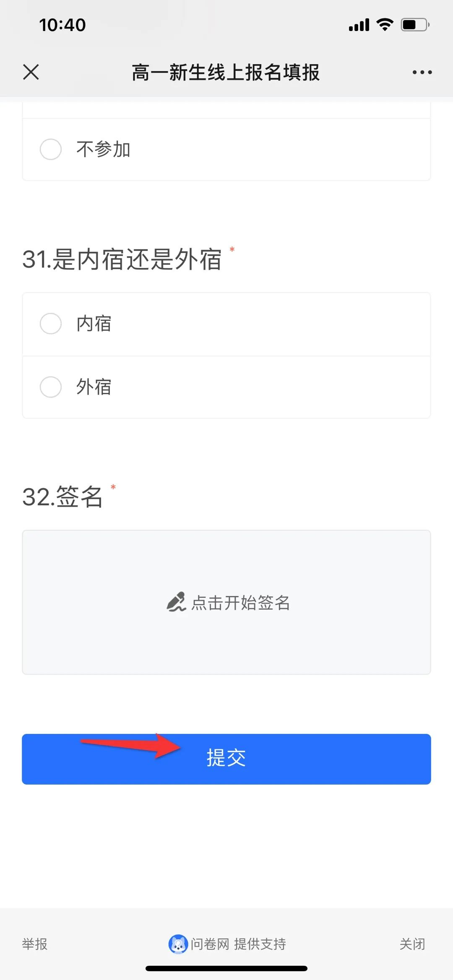The height and width of the screenshot is (980, 453).
Task: Tap the 举报 report link
Action: pyautogui.click(x=35, y=944)
